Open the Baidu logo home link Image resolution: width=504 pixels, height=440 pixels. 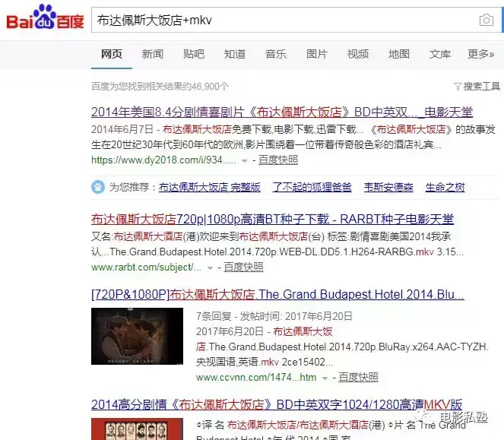pyautogui.click(x=45, y=17)
